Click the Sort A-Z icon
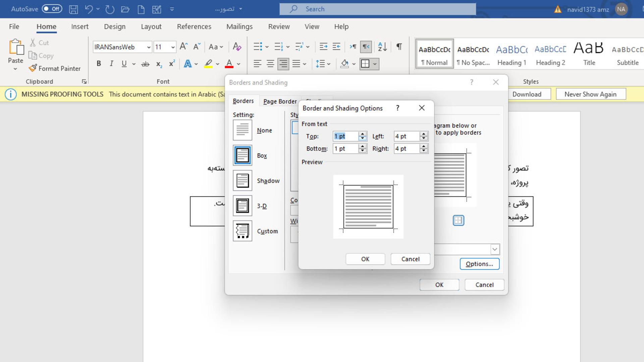The image size is (644, 362). (x=382, y=47)
